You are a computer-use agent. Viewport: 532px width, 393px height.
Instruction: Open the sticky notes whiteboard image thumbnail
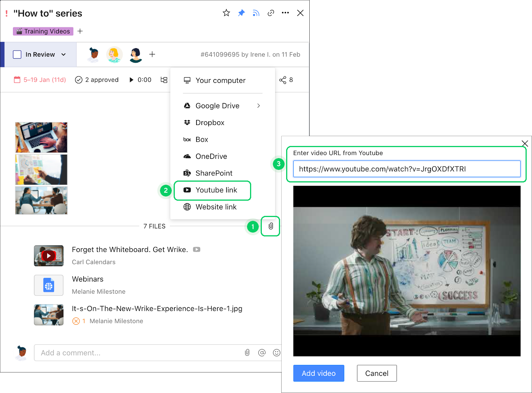pos(41,170)
